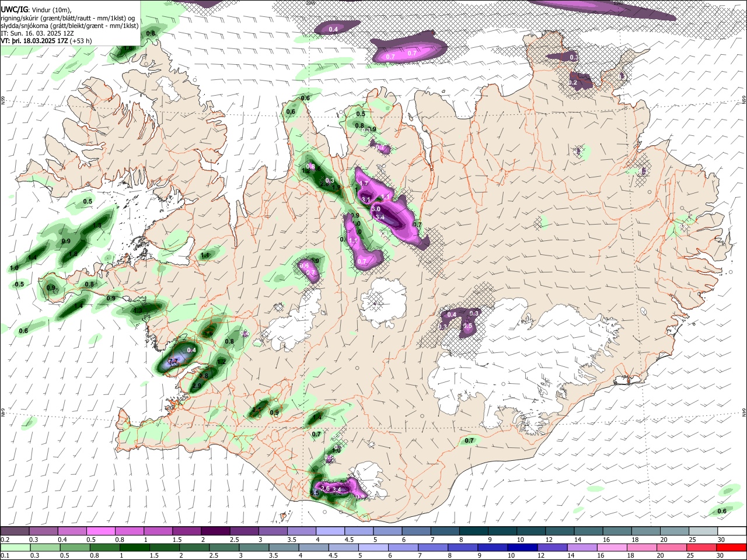The width and height of the screenshot is (747, 560).
Task: Select upper legend dark teal swatch between 8 and 9
Action: pyautogui.click(x=474, y=531)
